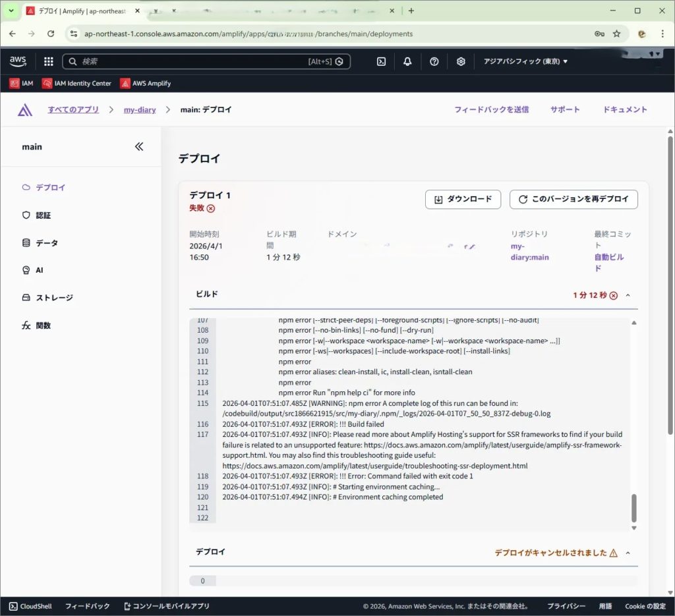Open the region selector アジアパシフィック (東京)
Screen dimensions: 675x616
525,61
